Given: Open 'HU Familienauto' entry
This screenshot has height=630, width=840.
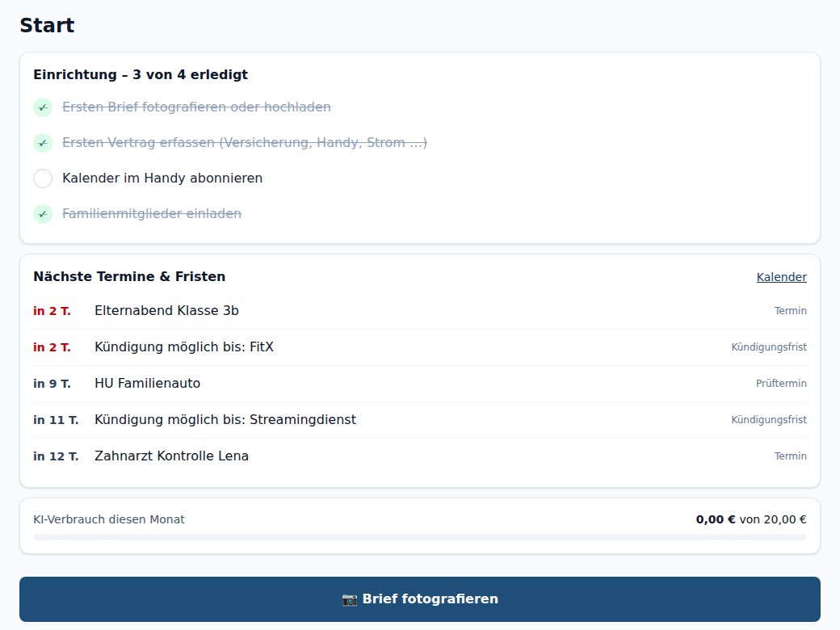Looking at the screenshot, I should coord(420,384).
